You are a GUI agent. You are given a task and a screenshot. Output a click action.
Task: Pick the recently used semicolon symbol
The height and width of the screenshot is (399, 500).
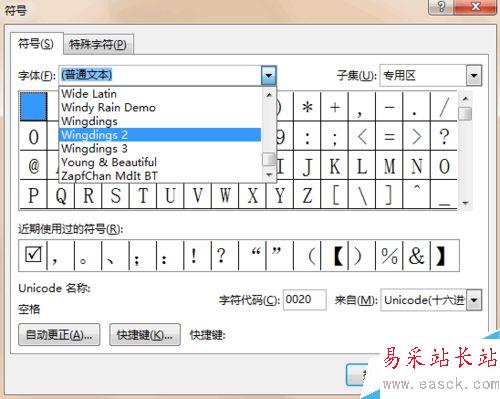(x=143, y=255)
